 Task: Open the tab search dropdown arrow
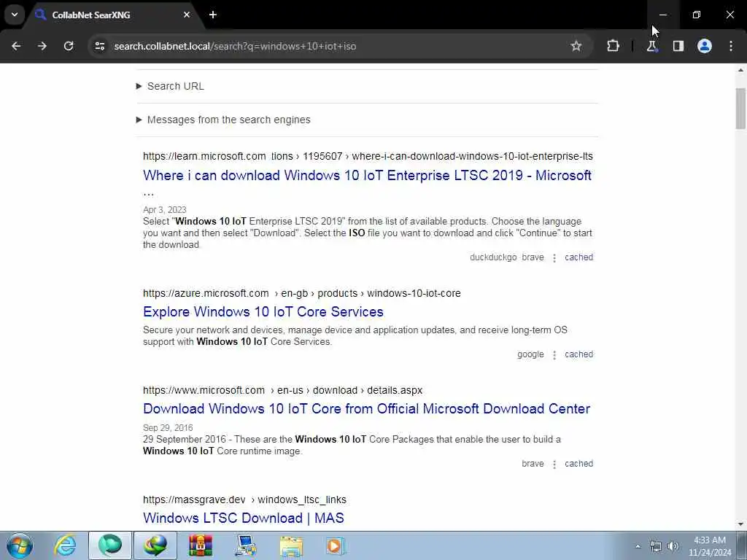coord(15,15)
